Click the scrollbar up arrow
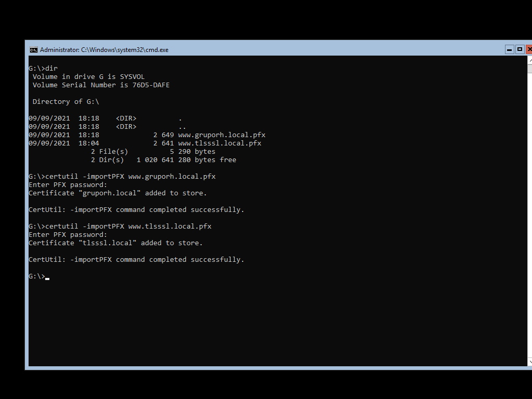This screenshot has height=399, width=532. pyautogui.click(x=529, y=60)
